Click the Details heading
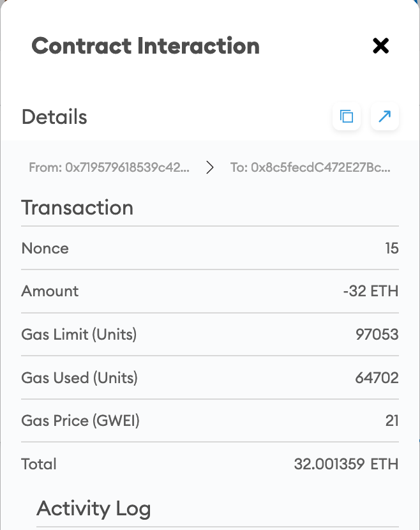Viewport: 420px width, 530px height. [54, 117]
